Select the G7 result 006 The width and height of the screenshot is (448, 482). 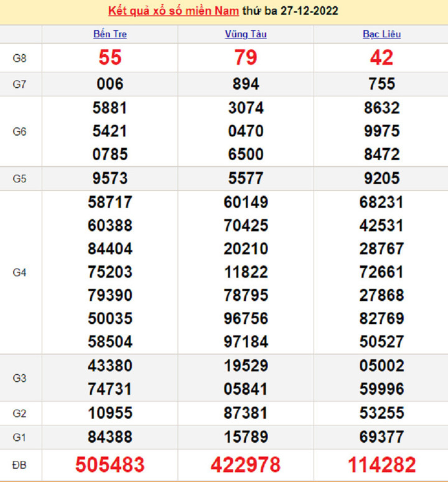click(x=110, y=84)
